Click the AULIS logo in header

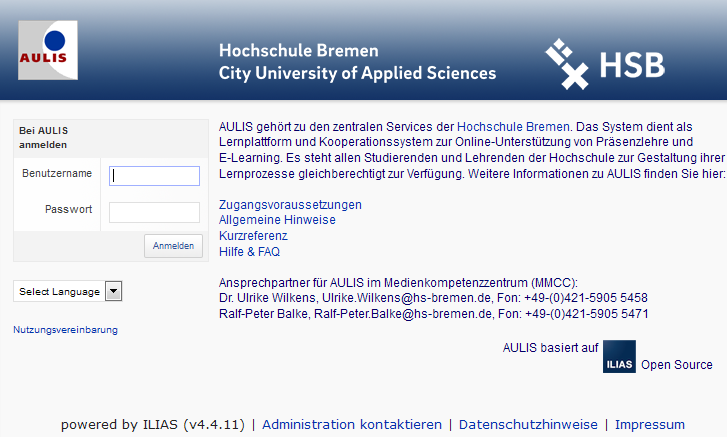pyautogui.click(x=47, y=50)
